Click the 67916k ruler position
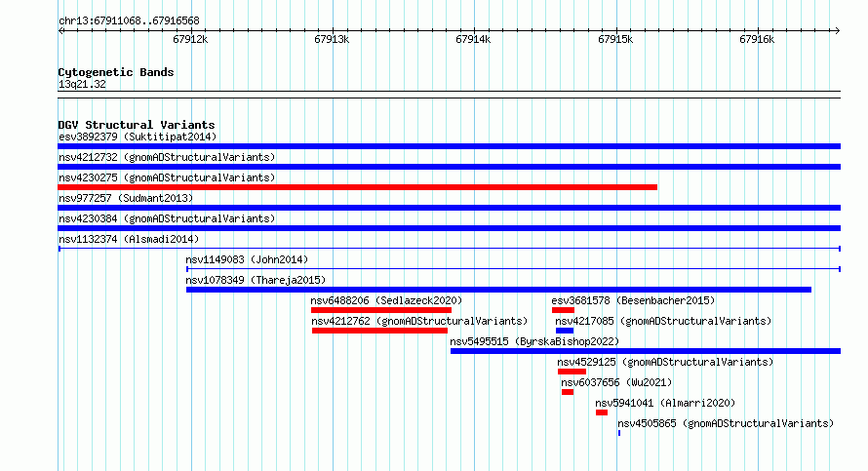The width and height of the screenshot is (868, 471). point(757,39)
